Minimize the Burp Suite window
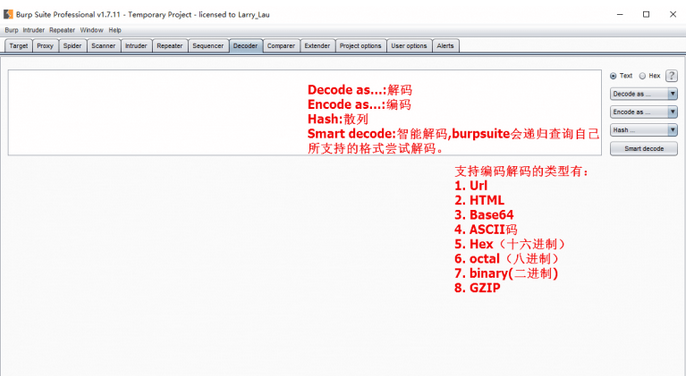The height and width of the screenshot is (376, 689). [x=620, y=14]
